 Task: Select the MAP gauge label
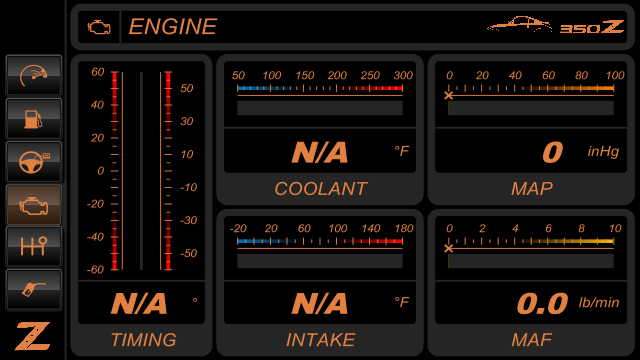click(532, 189)
